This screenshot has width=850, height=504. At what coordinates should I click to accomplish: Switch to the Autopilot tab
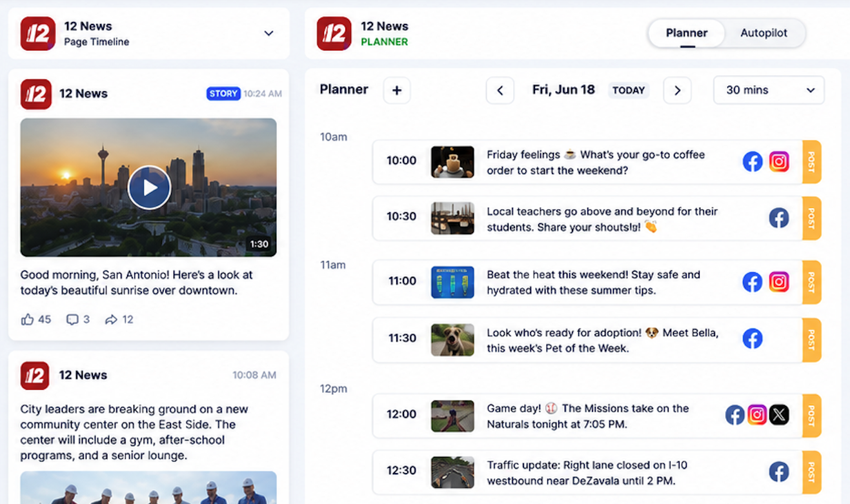764,33
